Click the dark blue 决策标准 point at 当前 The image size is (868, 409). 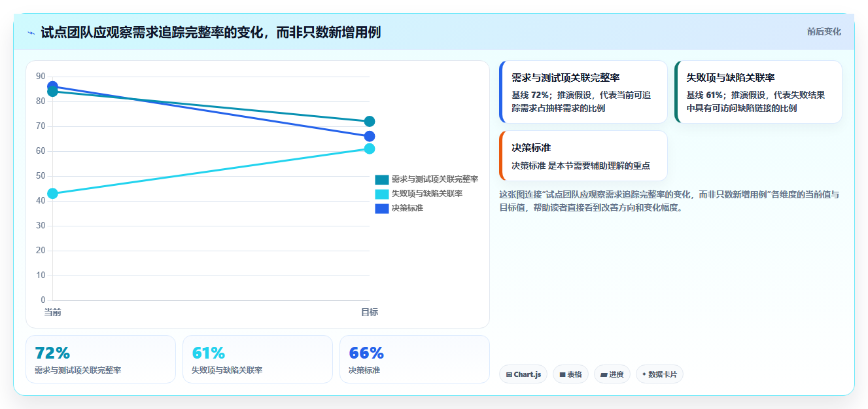click(52, 86)
